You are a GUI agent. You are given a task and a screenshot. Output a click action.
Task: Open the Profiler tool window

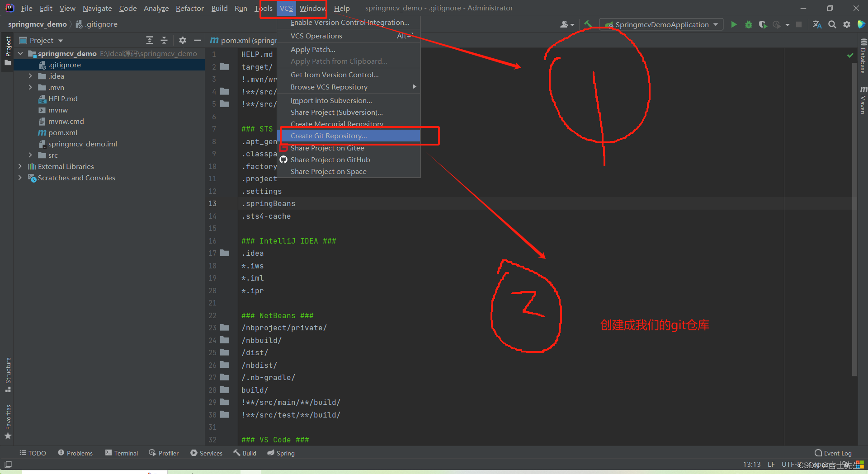tap(164, 453)
